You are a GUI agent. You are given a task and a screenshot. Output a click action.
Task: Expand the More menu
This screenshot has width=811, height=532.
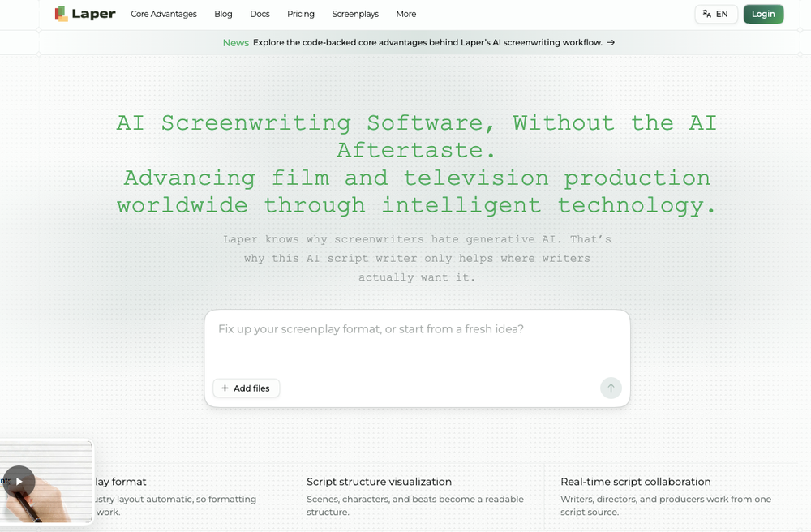(x=406, y=14)
